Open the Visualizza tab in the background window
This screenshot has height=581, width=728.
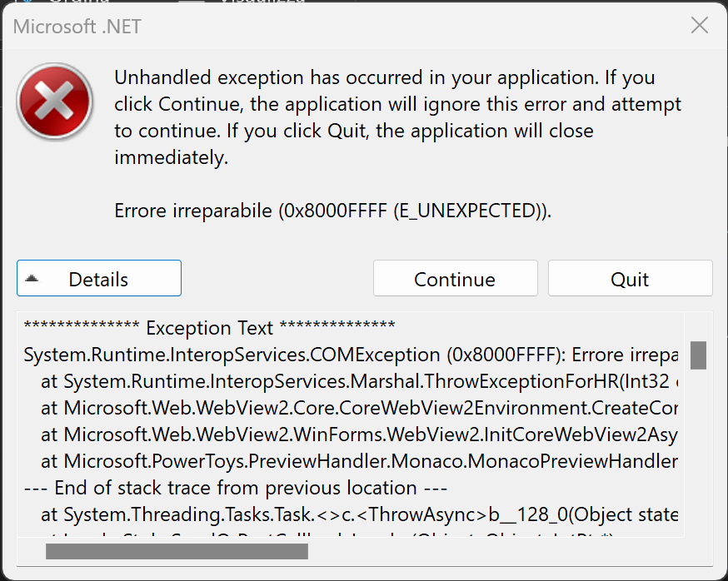pyautogui.click(x=258, y=2)
